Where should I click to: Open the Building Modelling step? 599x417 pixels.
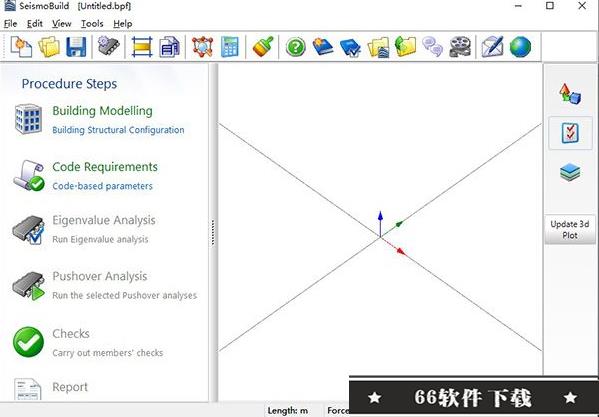(x=102, y=111)
